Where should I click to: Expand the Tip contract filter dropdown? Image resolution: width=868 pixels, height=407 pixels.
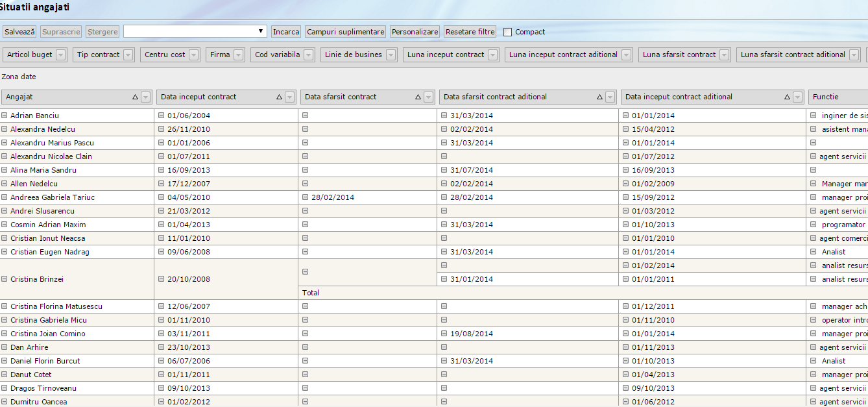pyautogui.click(x=128, y=55)
